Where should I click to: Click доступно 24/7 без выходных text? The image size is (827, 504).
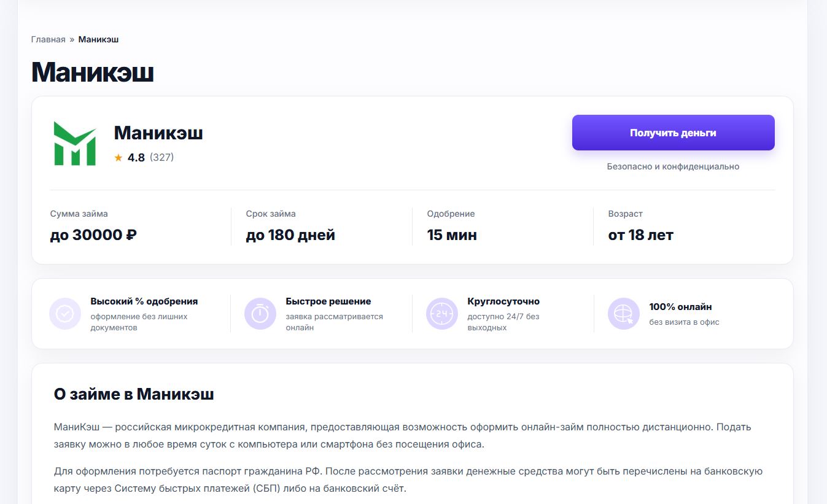(503, 322)
